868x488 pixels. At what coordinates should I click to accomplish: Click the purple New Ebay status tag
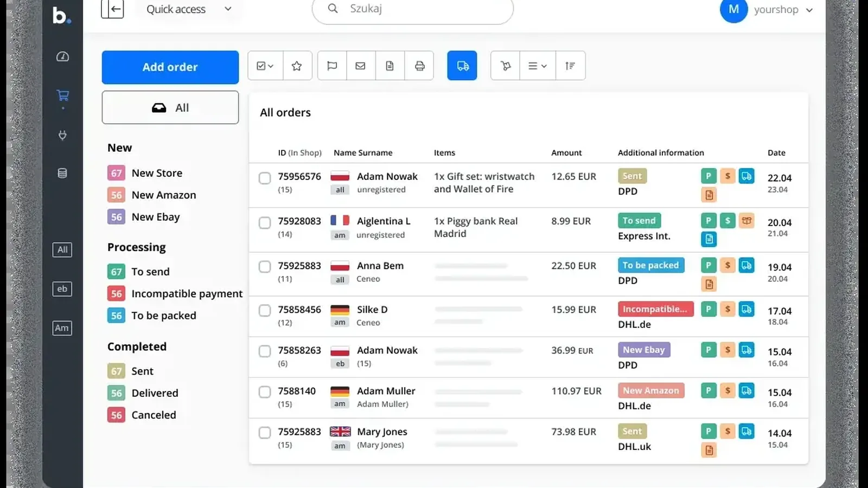(644, 350)
